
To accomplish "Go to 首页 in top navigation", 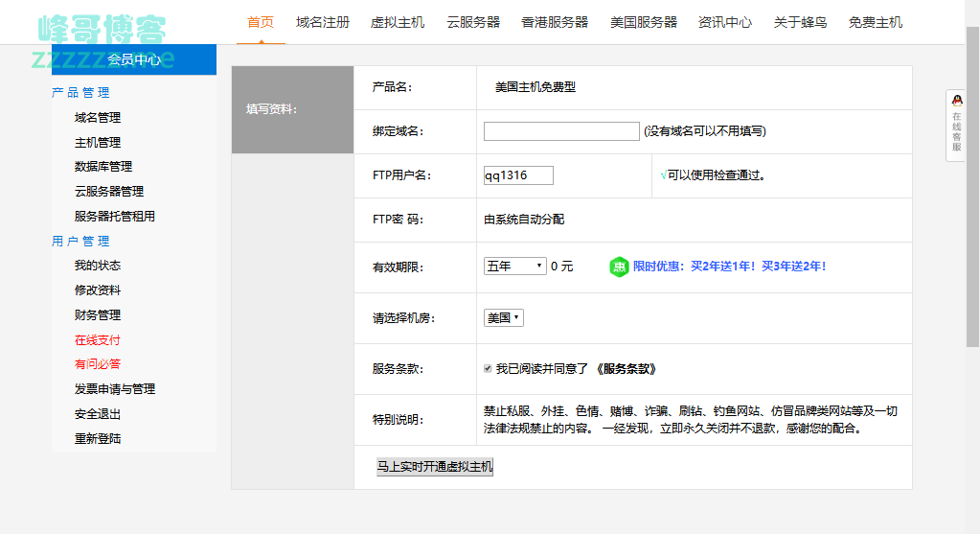I will pos(261,22).
